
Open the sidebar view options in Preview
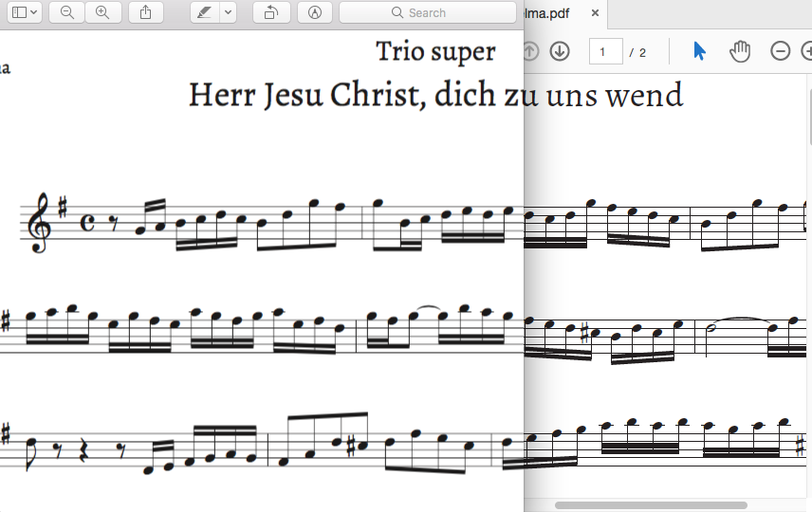(x=25, y=12)
